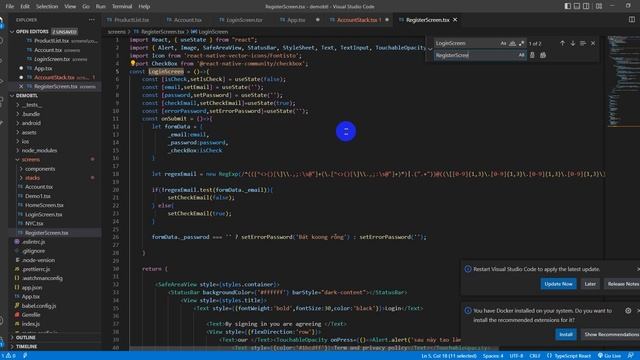Open the Terminal menu
This screenshot has width=640, height=360.
pos(122,7)
